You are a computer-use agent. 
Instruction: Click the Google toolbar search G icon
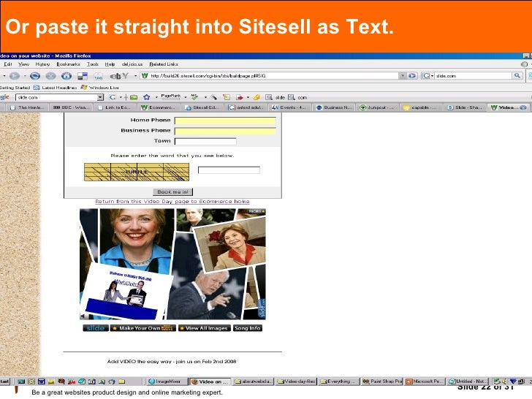(x=113, y=97)
